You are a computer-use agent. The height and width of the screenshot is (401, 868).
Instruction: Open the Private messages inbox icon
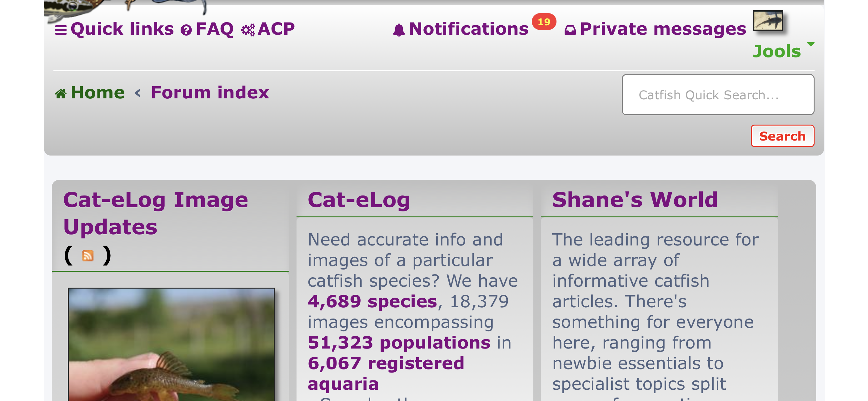tap(570, 30)
